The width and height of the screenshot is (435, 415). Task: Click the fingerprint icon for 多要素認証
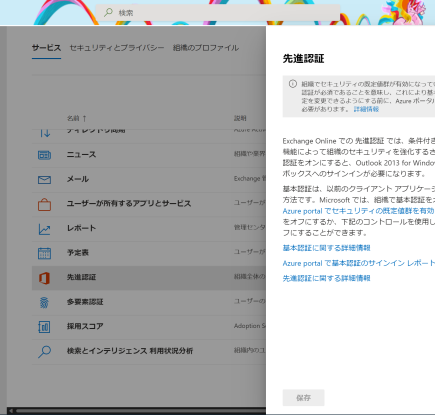click(x=44, y=303)
